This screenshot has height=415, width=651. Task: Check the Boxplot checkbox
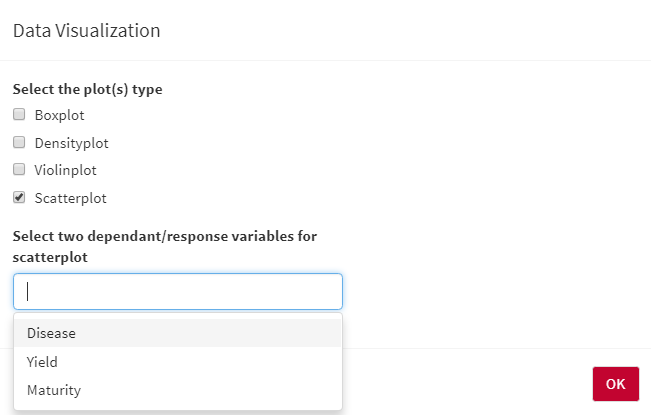click(19, 115)
